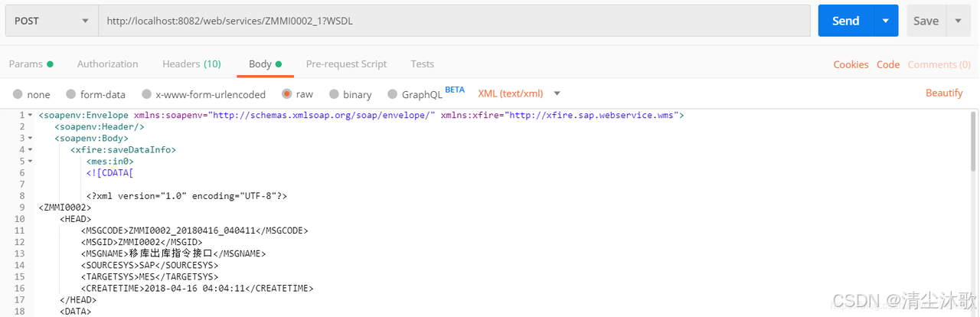Select x-www-form-urlencoded body type
This screenshot has width=980, height=317.
[x=203, y=94]
